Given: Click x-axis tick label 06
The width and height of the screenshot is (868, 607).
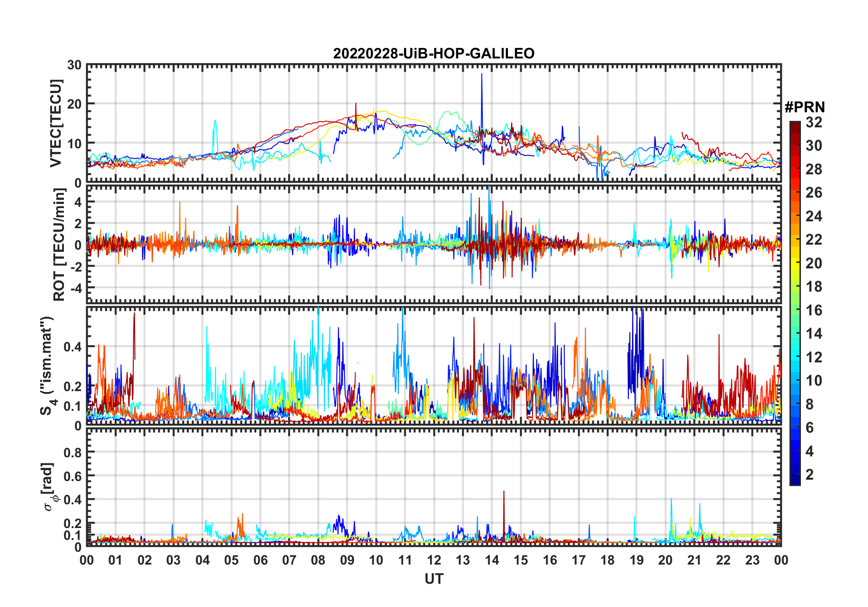Looking at the screenshot, I should [261, 560].
